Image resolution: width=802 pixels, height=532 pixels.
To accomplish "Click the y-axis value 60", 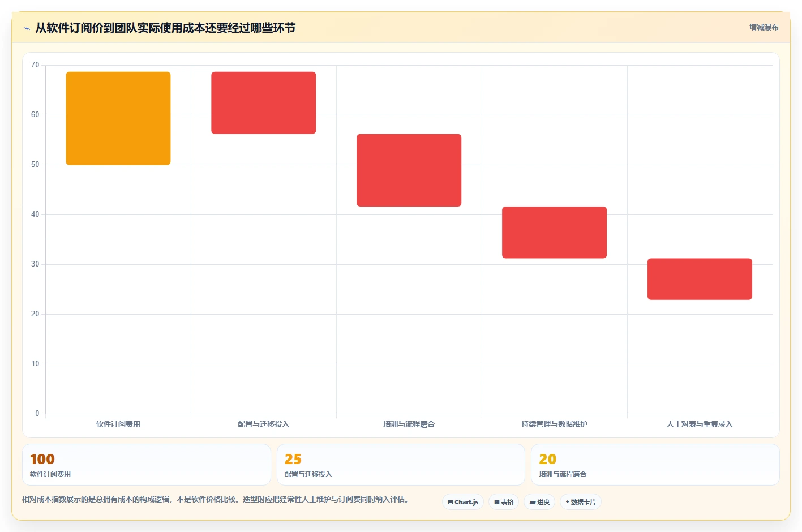I will tap(35, 115).
